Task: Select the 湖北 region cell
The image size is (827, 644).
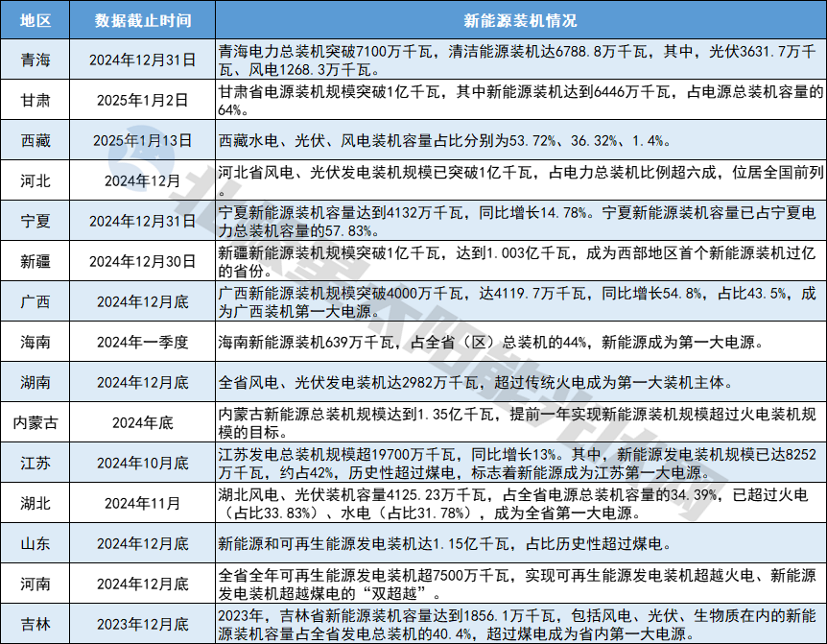Action: tap(35, 503)
